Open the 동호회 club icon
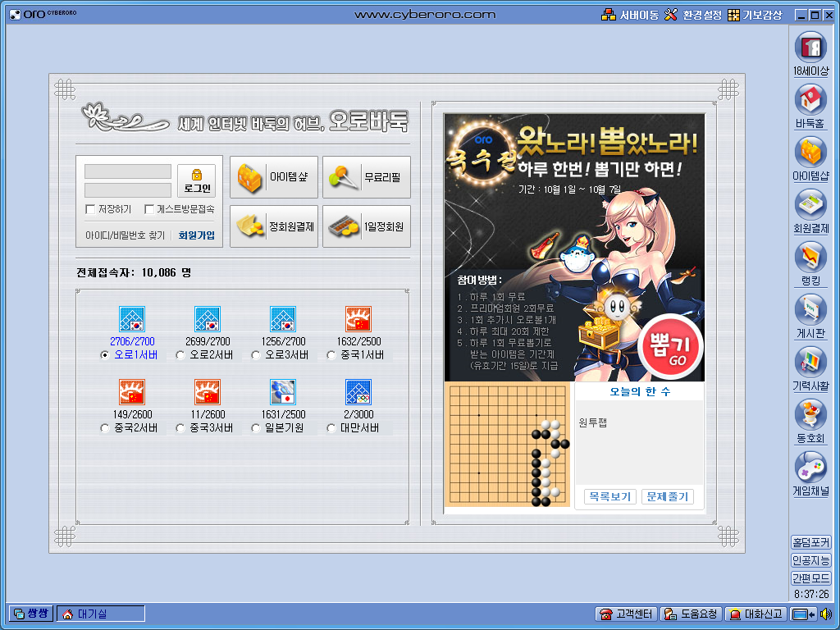 pyautogui.click(x=810, y=414)
